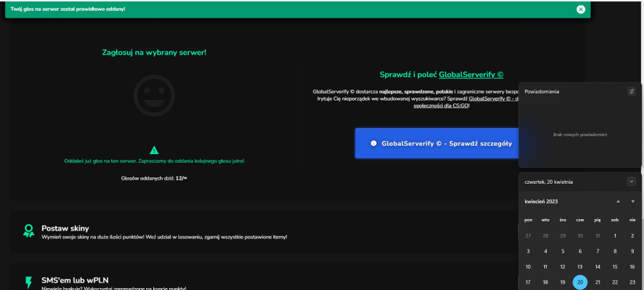Image resolution: width=644 pixels, height=290 pixels.
Task: Select April 10 in calendar
Action: 528,267
